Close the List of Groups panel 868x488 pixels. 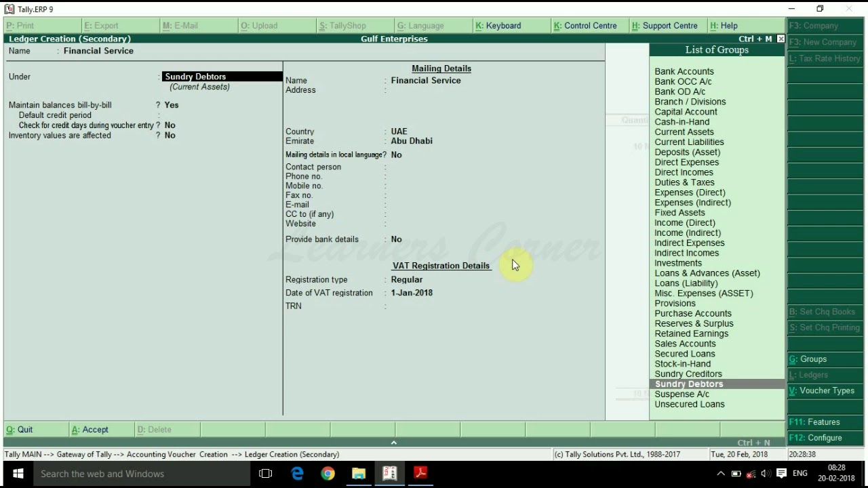[x=781, y=39]
